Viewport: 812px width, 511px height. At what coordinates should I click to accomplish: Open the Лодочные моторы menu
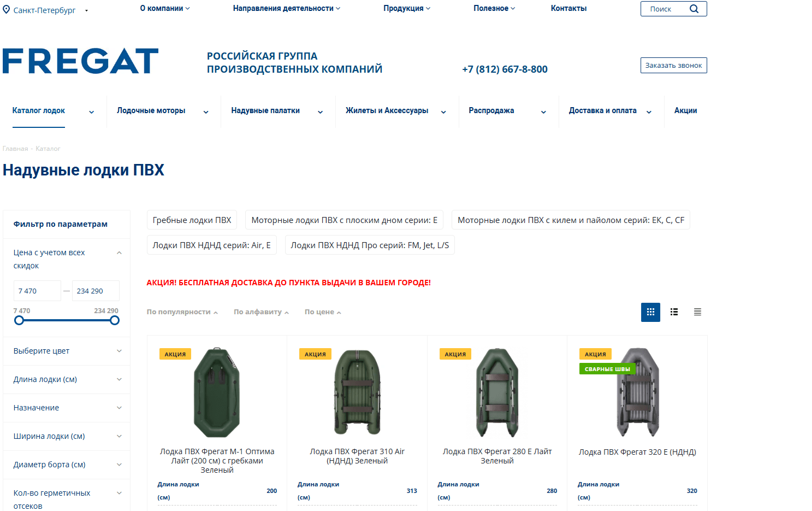click(151, 110)
